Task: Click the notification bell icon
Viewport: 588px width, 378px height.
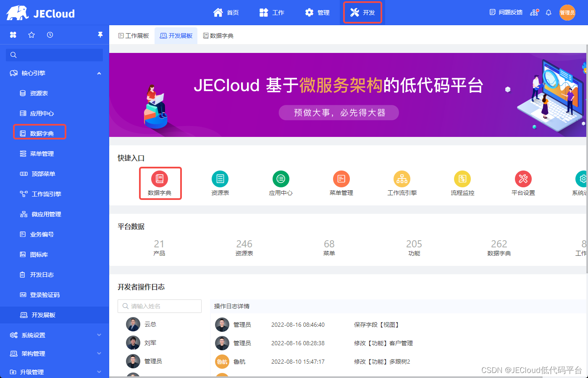Action: click(x=549, y=13)
